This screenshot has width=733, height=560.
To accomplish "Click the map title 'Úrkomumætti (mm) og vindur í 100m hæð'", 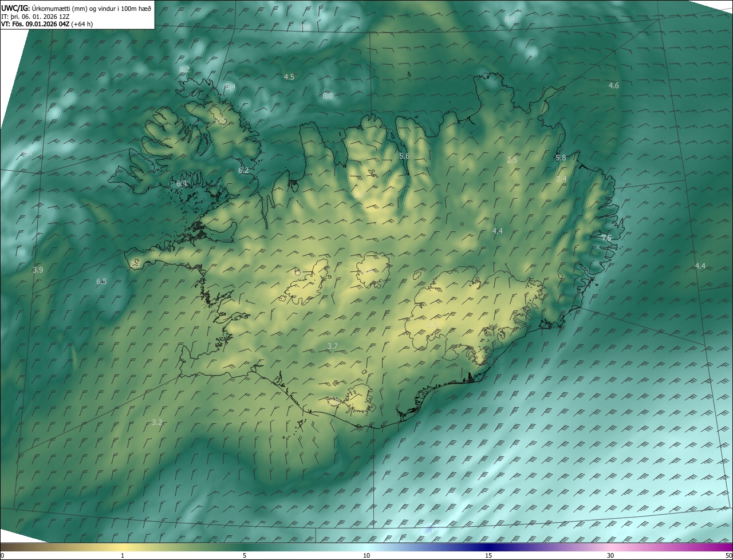I will click(x=91, y=8).
